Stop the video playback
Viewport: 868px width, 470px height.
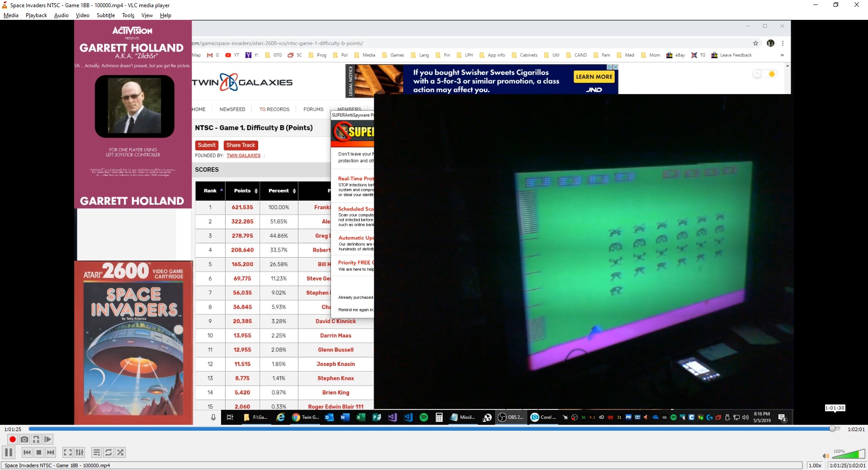click(x=39, y=452)
